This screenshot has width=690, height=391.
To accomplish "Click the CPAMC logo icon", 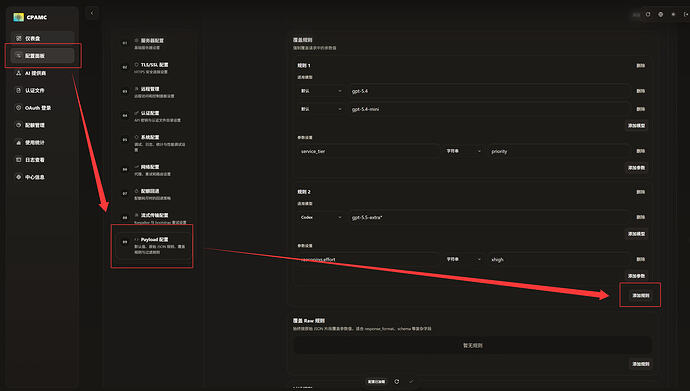I will tap(18, 17).
